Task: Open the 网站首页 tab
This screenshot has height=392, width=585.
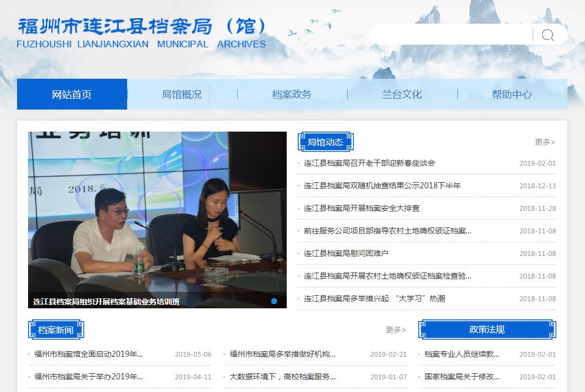Action: click(72, 94)
